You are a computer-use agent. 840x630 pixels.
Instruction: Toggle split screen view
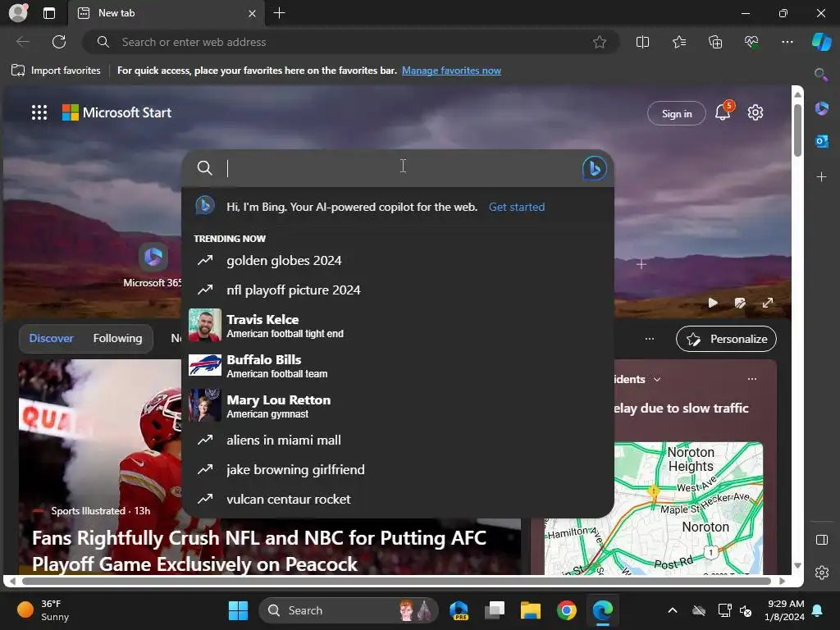642,42
